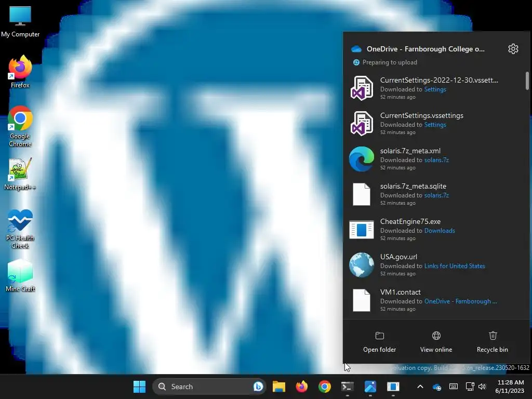Screen dimensions: 532x399
Task: Click the OneDrive activity list scrollbar
Action: pos(527,81)
